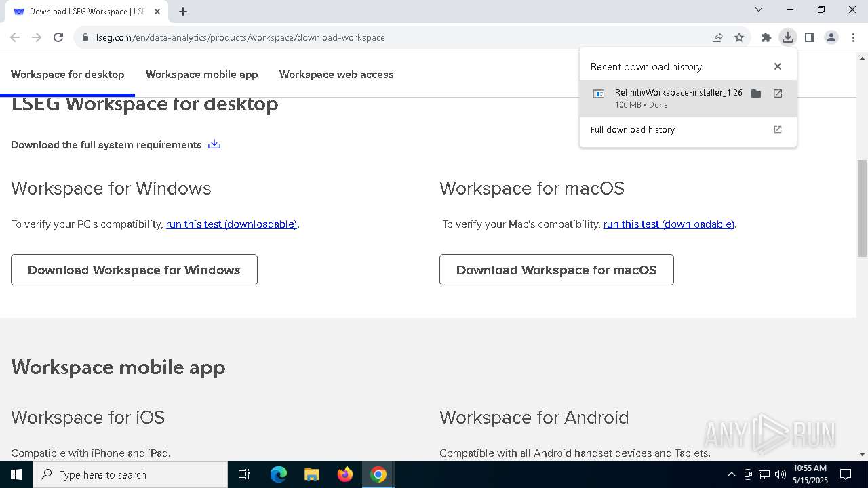Close the Download LSEG Workspace tab
This screenshot has height=488, width=868.
(x=157, y=11)
